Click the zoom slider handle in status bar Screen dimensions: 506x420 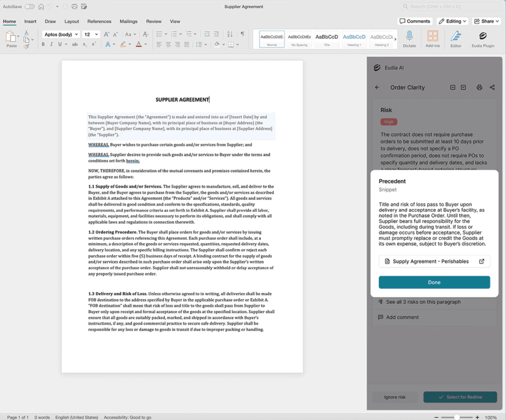pyautogui.click(x=456, y=417)
